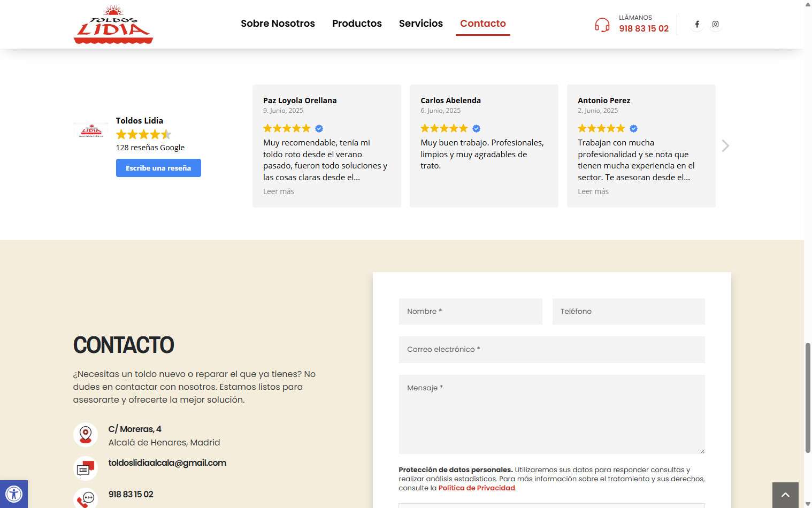Open the Facebook icon link

[696, 24]
